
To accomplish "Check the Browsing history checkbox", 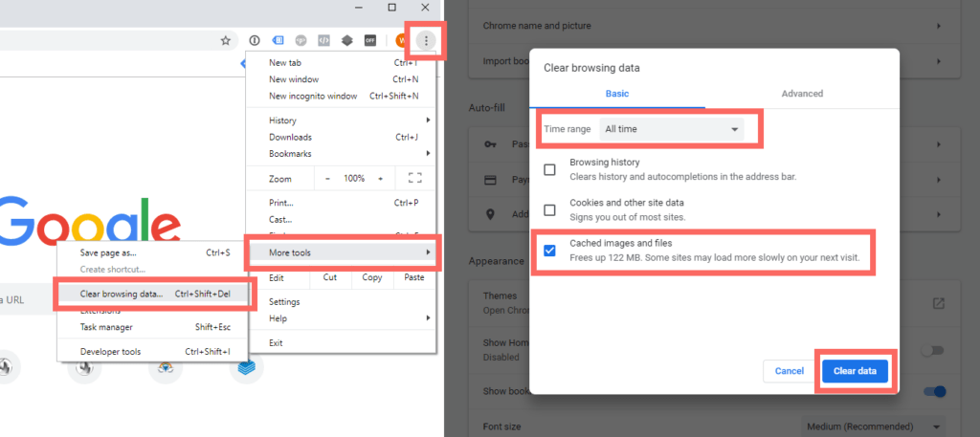I will [x=549, y=169].
